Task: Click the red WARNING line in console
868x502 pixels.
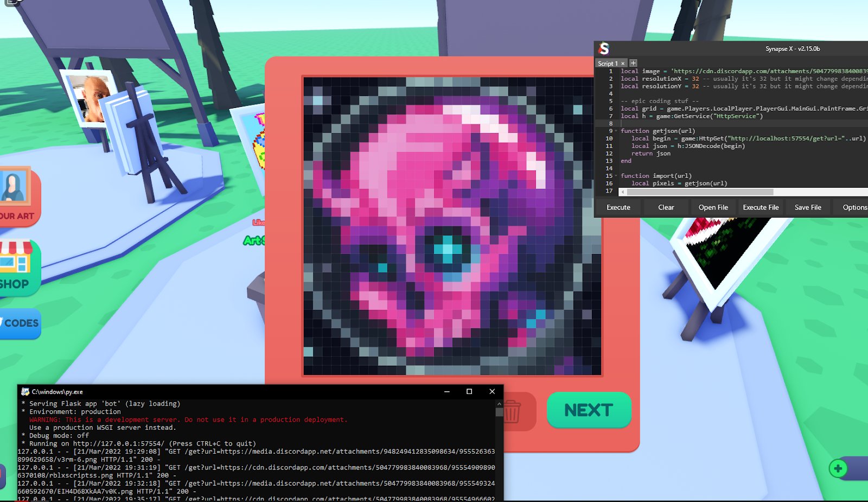Action: tap(188, 420)
